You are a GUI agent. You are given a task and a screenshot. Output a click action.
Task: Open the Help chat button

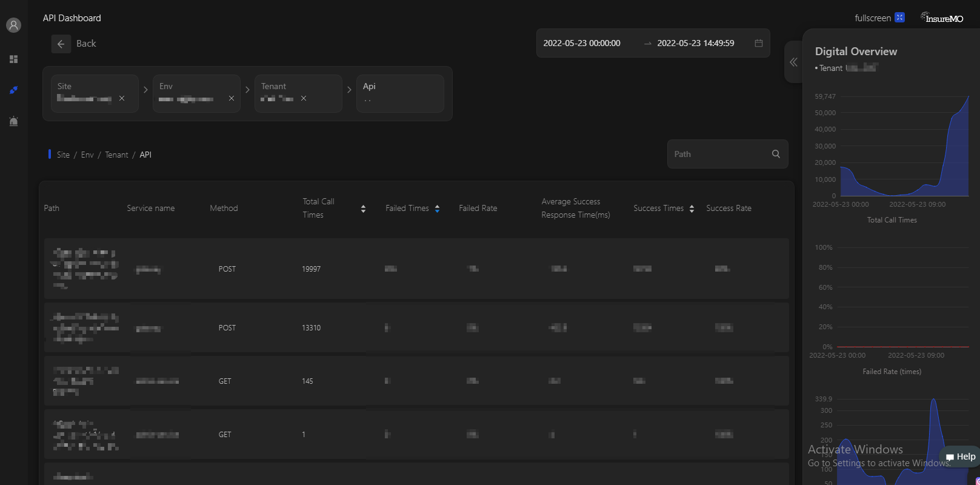click(960, 457)
